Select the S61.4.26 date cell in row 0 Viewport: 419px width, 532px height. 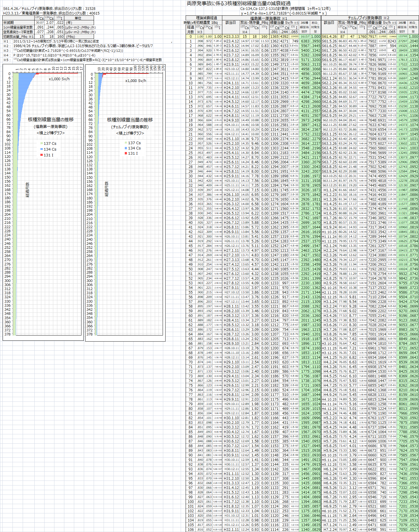click(329, 37)
